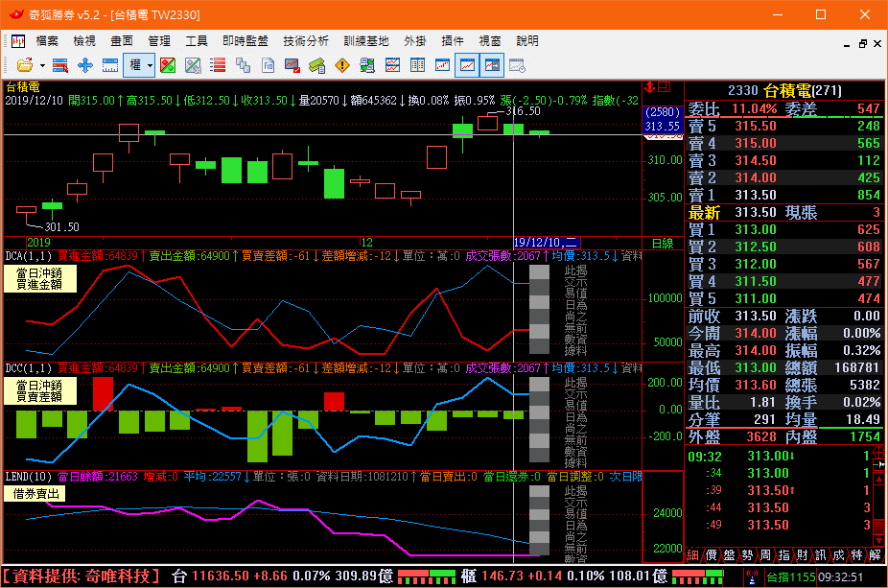Switch to the 特 tab
This screenshot has width=888, height=588.
pyautogui.click(x=856, y=555)
